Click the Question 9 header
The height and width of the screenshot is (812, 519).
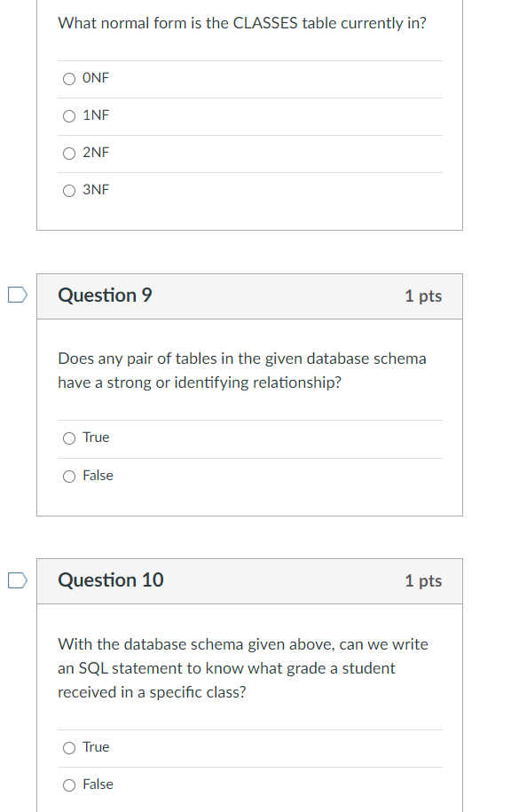point(105,295)
